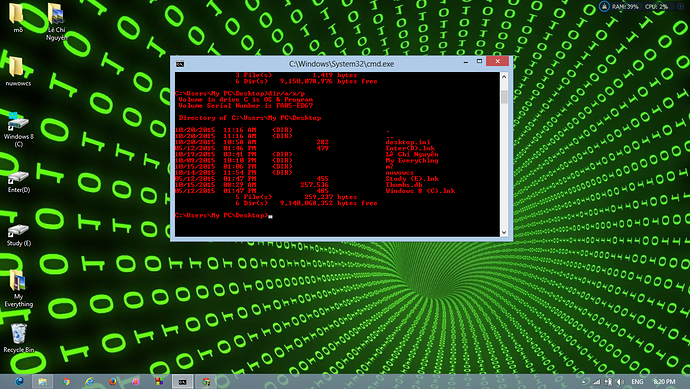The height and width of the screenshot is (389, 690).
Task: Open the 8:20 PM clock
Action: [664, 382]
